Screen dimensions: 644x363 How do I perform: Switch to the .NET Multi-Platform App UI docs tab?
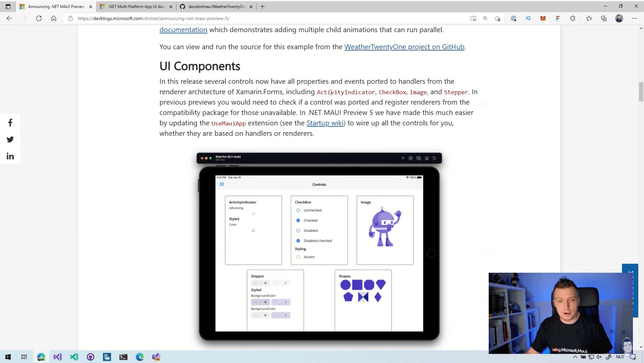pos(136,6)
